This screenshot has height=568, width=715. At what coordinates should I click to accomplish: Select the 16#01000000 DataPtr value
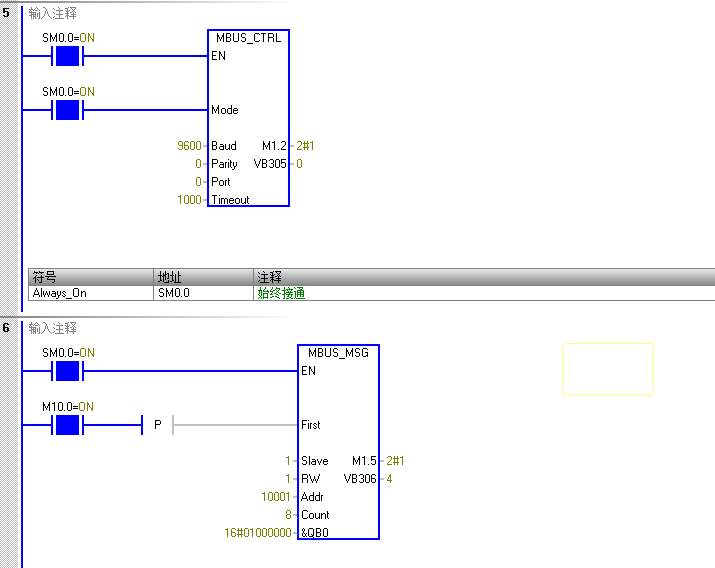259,533
